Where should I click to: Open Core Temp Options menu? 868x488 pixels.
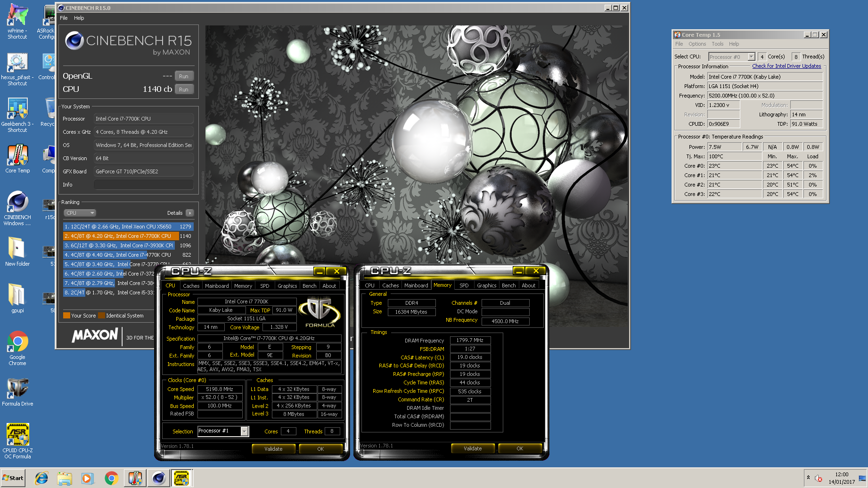click(697, 44)
